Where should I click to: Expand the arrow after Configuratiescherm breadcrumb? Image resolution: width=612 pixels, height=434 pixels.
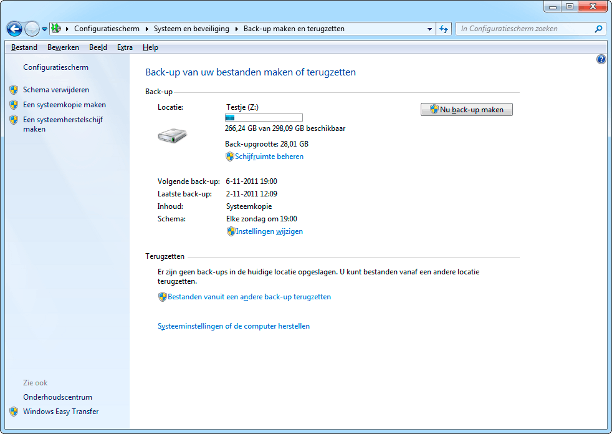coord(147,29)
